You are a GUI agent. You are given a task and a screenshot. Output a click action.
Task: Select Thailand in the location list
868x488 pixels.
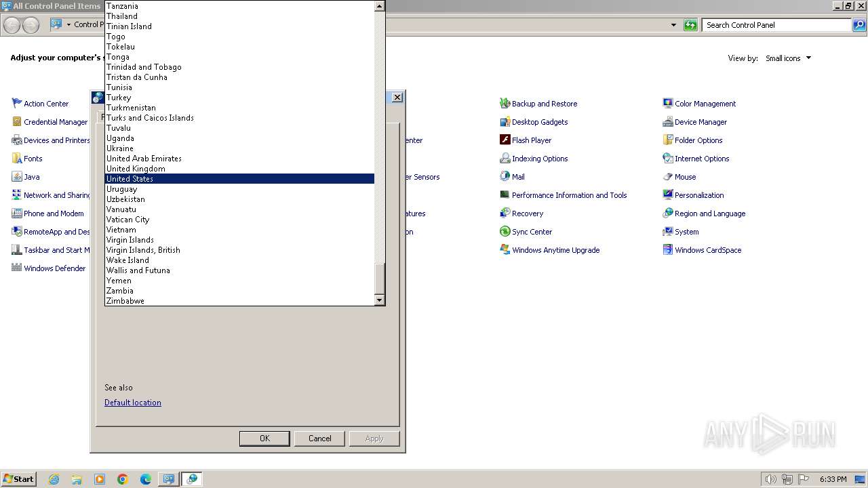click(x=239, y=16)
